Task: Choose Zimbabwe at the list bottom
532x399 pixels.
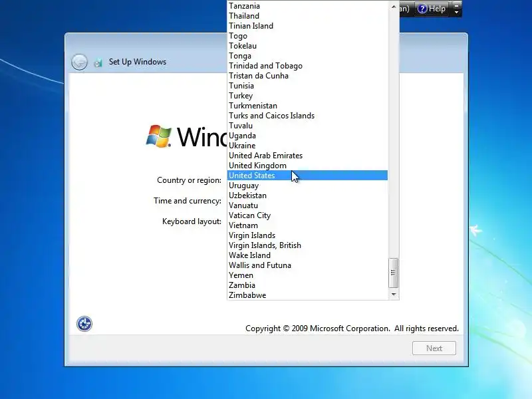Action: click(307, 295)
